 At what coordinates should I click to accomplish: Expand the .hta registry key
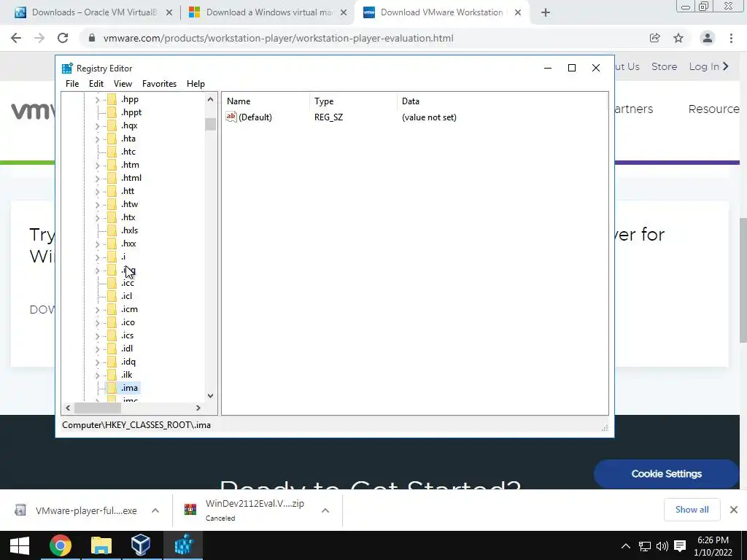[x=97, y=139]
